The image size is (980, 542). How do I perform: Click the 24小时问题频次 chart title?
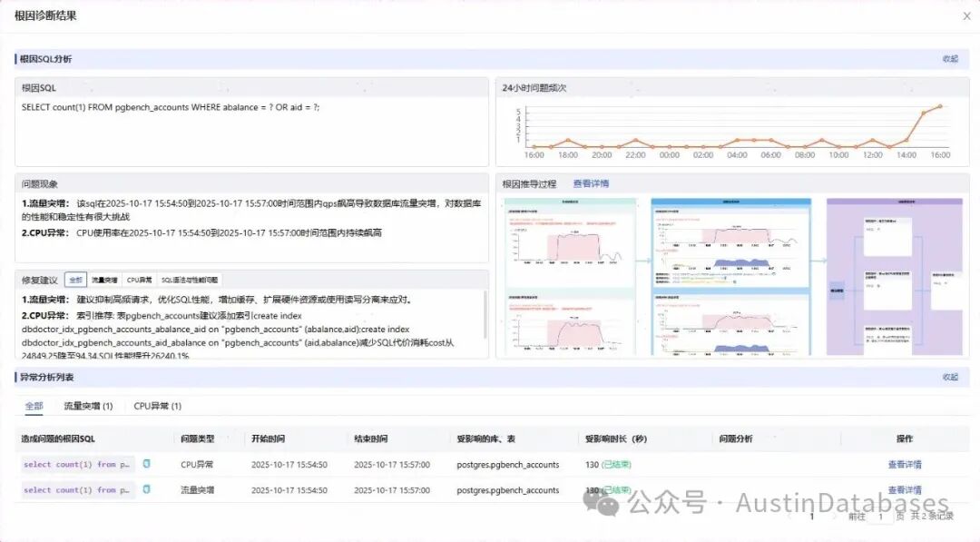534,88
